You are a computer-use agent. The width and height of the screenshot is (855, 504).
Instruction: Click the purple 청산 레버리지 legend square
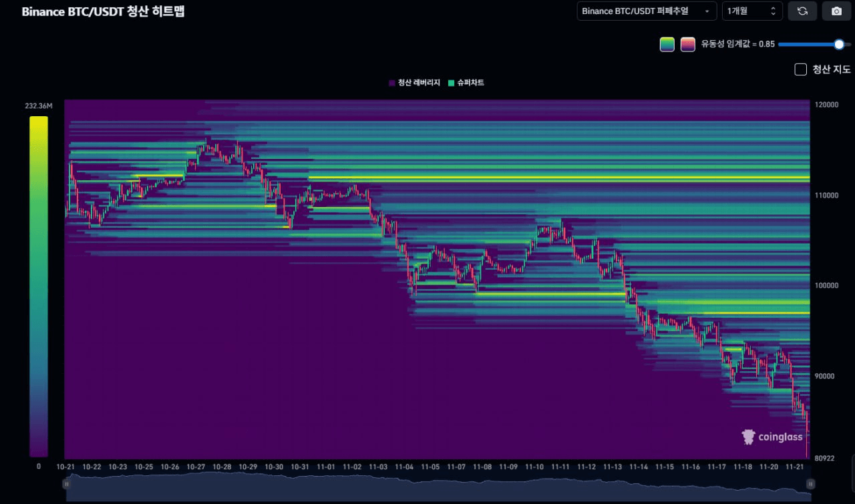[391, 83]
